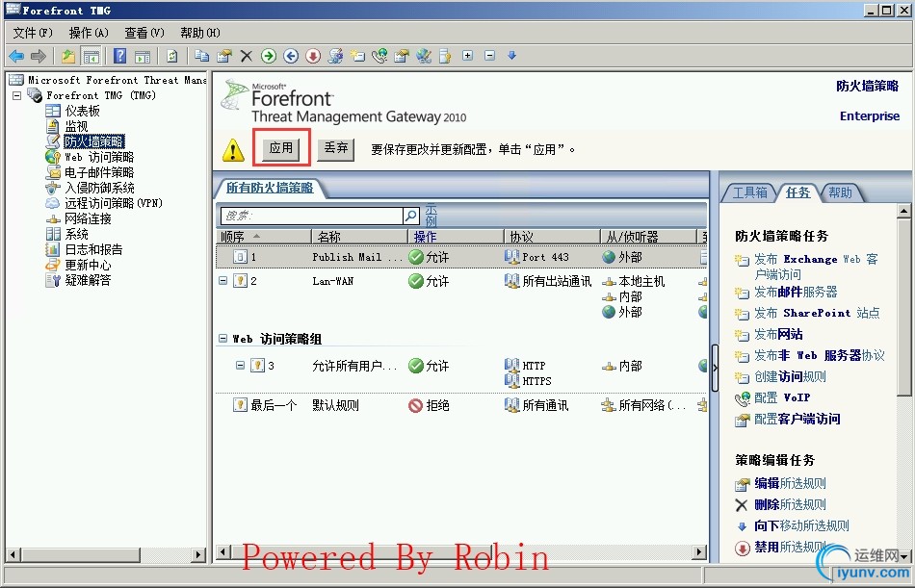Toggle the show/hide console tree icon
Image resolution: width=915 pixels, height=588 pixels.
91,56
